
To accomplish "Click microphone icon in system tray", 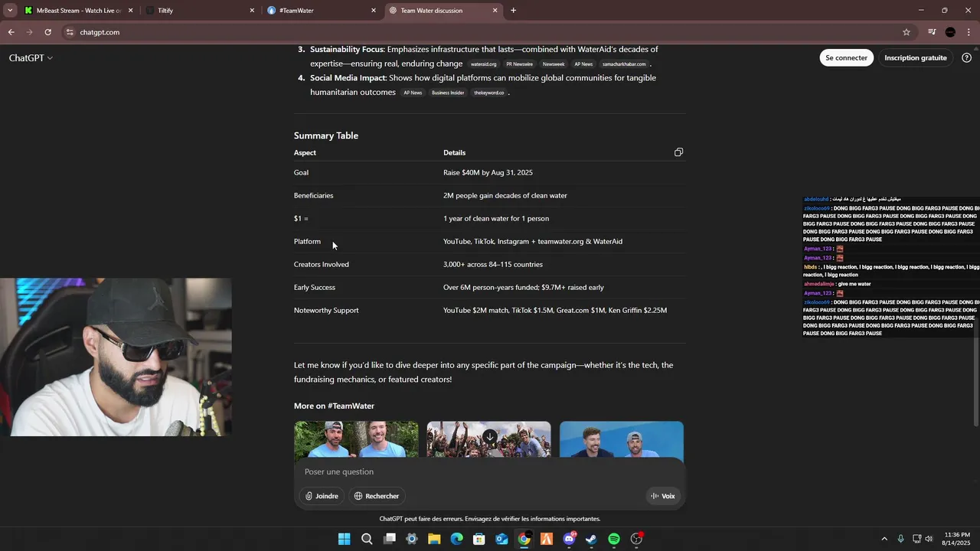I will (900, 539).
